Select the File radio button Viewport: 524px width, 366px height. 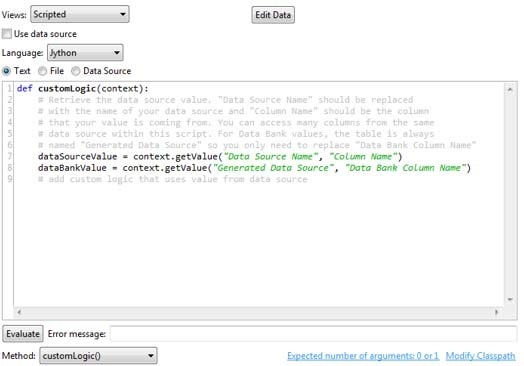click(x=42, y=71)
